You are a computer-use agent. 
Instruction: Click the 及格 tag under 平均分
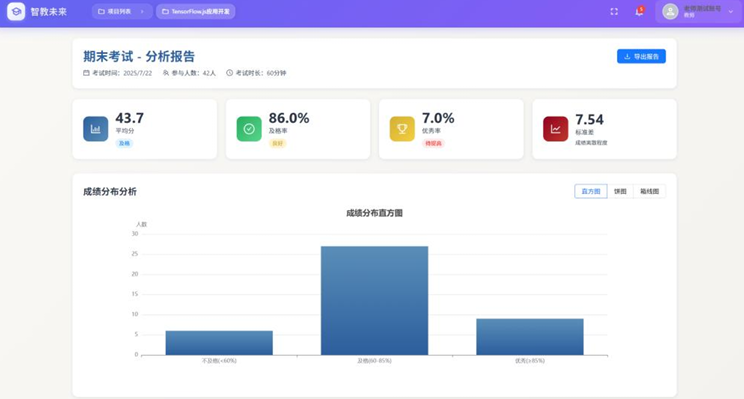124,143
